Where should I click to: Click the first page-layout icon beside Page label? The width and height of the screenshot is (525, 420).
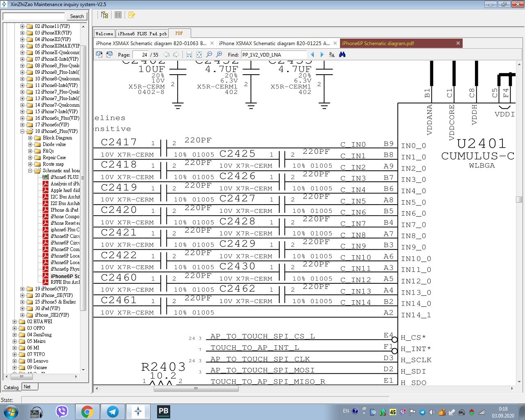[x=99, y=55]
